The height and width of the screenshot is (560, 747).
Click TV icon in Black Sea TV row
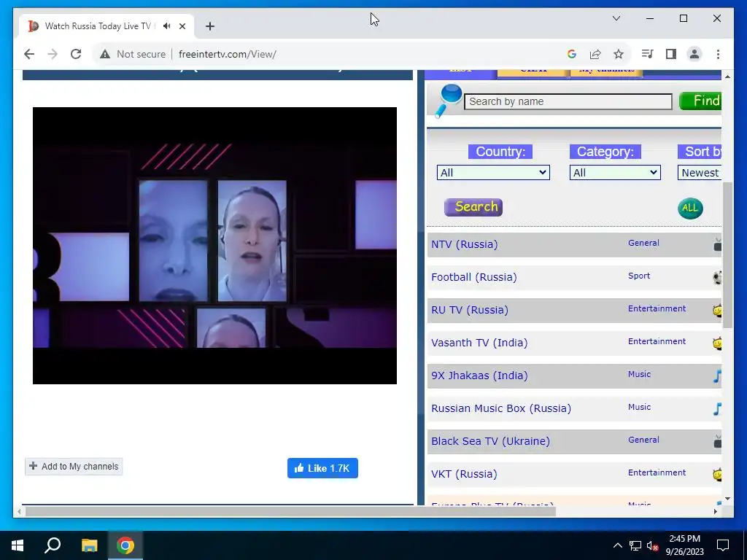[717, 442]
